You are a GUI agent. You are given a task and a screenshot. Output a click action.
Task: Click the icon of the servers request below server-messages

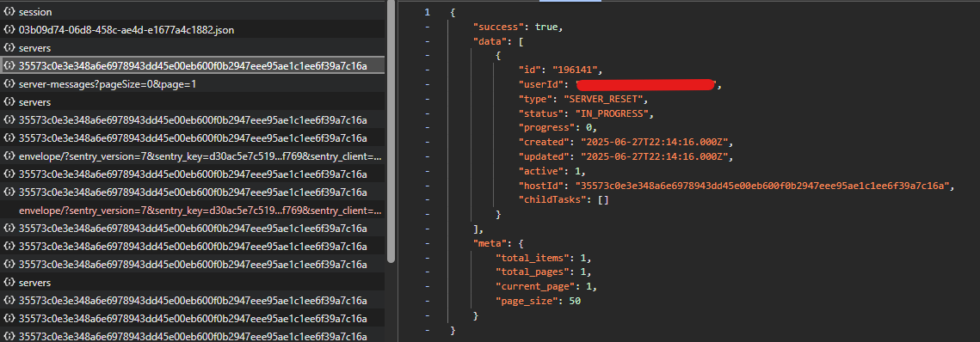pos(9,101)
